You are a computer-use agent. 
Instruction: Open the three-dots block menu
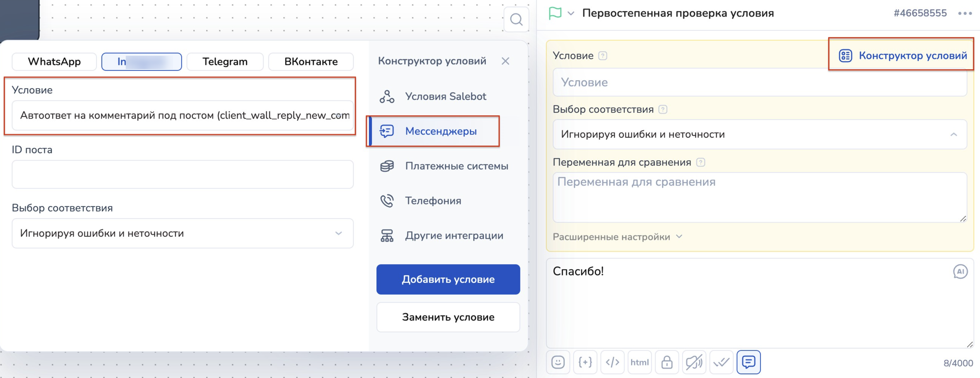pyautogui.click(x=965, y=13)
